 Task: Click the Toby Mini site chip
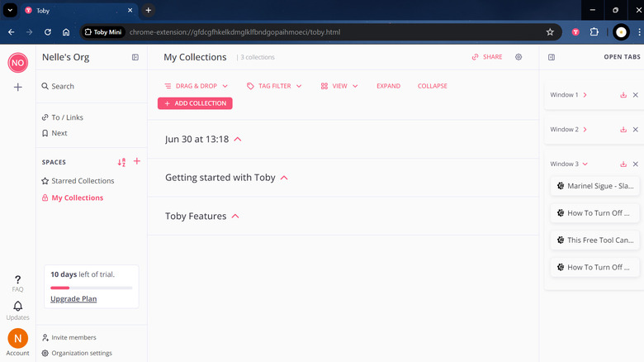(x=103, y=32)
